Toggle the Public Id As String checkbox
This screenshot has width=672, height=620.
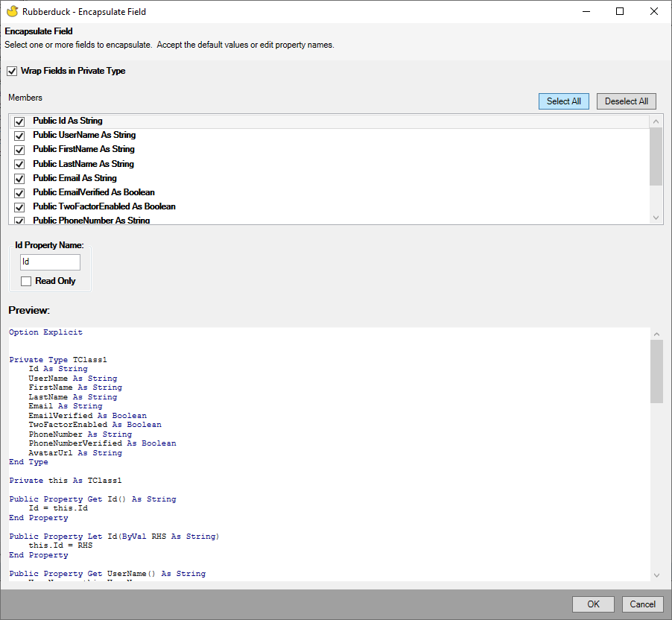point(19,121)
